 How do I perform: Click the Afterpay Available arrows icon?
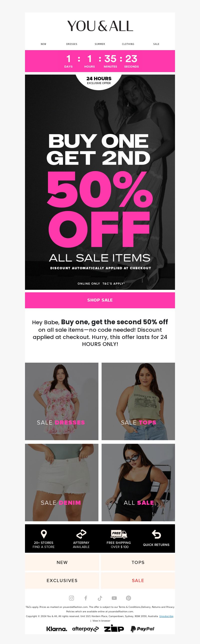[x=81, y=534]
